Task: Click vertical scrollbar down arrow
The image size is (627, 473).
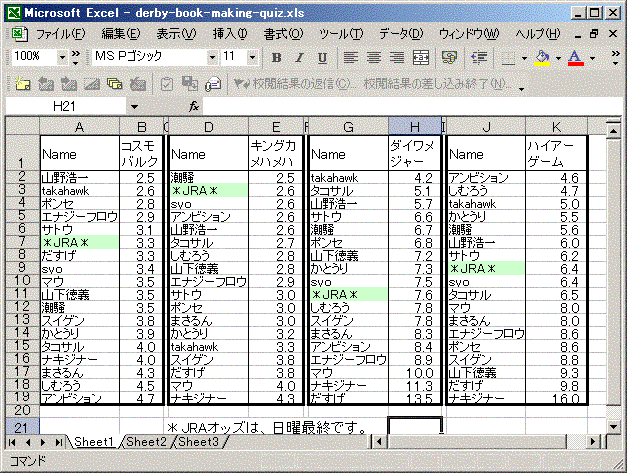Action: [x=613, y=426]
